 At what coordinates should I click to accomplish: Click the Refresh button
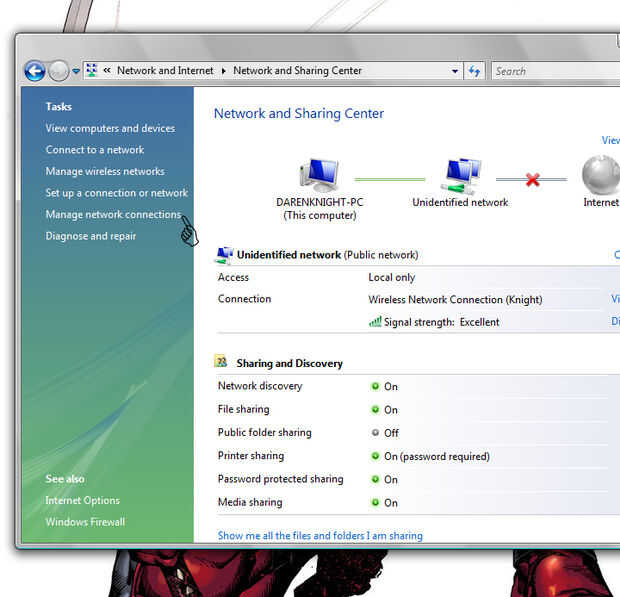[x=474, y=71]
